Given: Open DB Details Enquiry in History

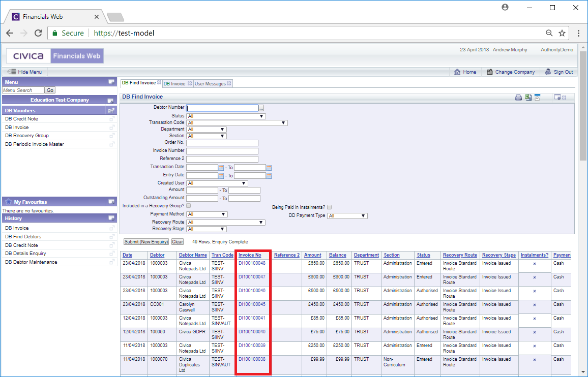Looking at the screenshot, I should 25,254.
